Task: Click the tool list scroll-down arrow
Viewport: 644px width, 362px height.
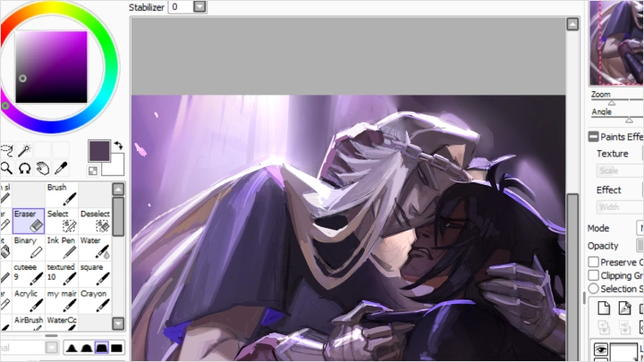Action: 118,323
